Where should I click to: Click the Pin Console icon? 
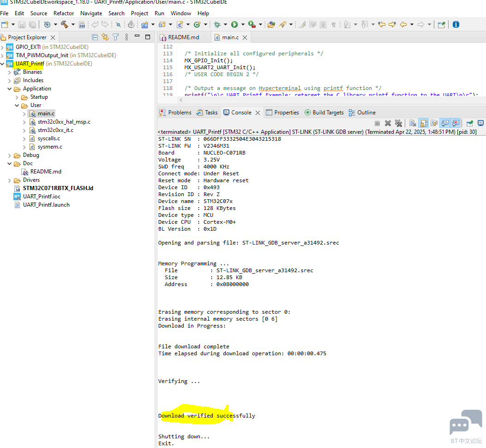pyautogui.click(x=469, y=123)
